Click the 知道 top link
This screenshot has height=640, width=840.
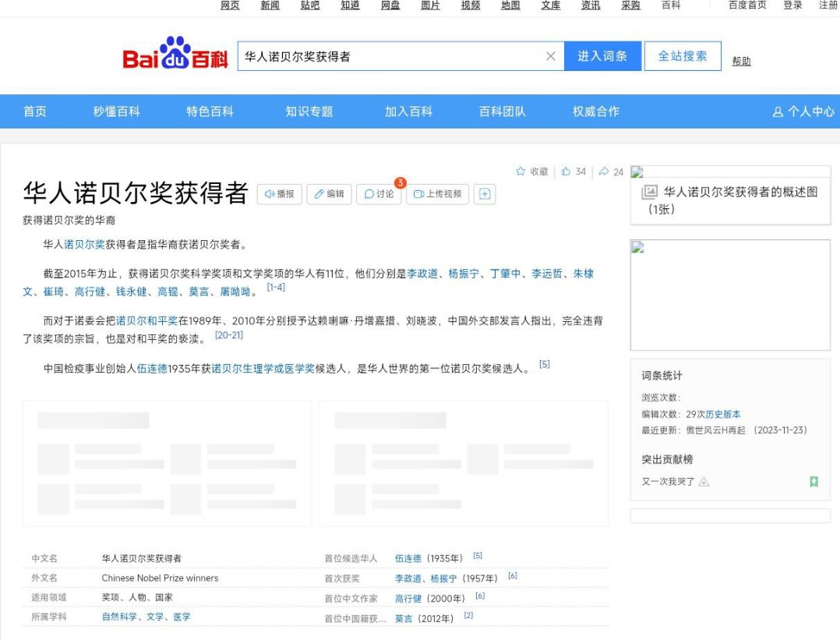(x=351, y=5)
